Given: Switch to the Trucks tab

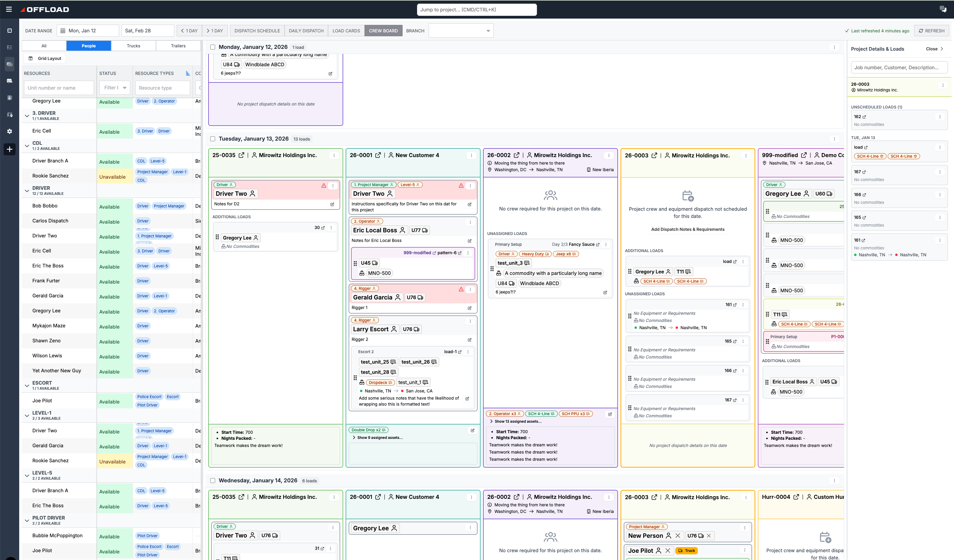Looking at the screenshot, I should point(133,46).
